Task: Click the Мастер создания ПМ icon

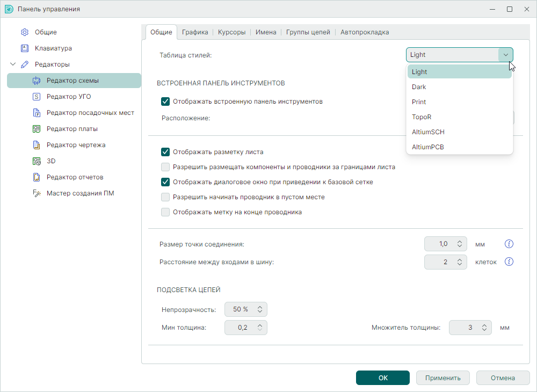Action: 37,193
